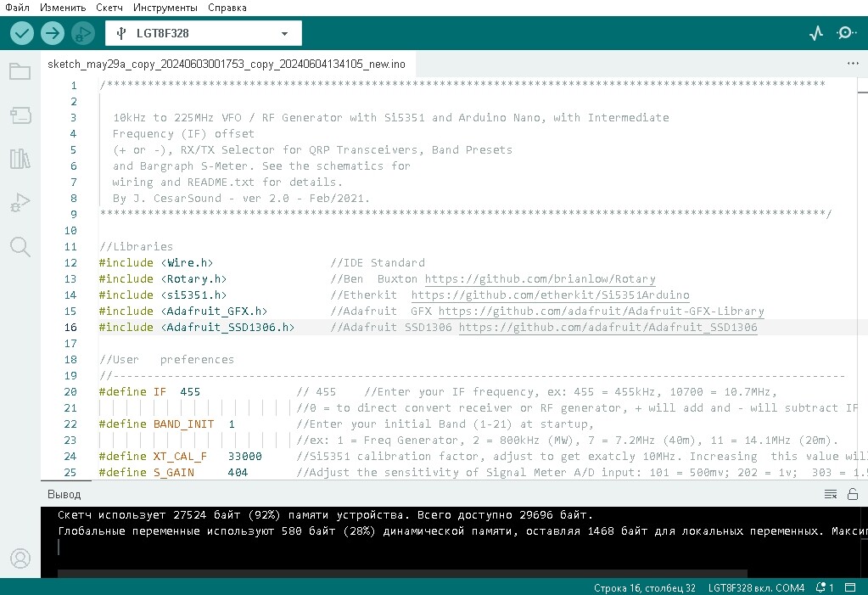Open the Serial Plotter waveform icon
Viewport: 868px width, 595px height.
pos(816,33)
